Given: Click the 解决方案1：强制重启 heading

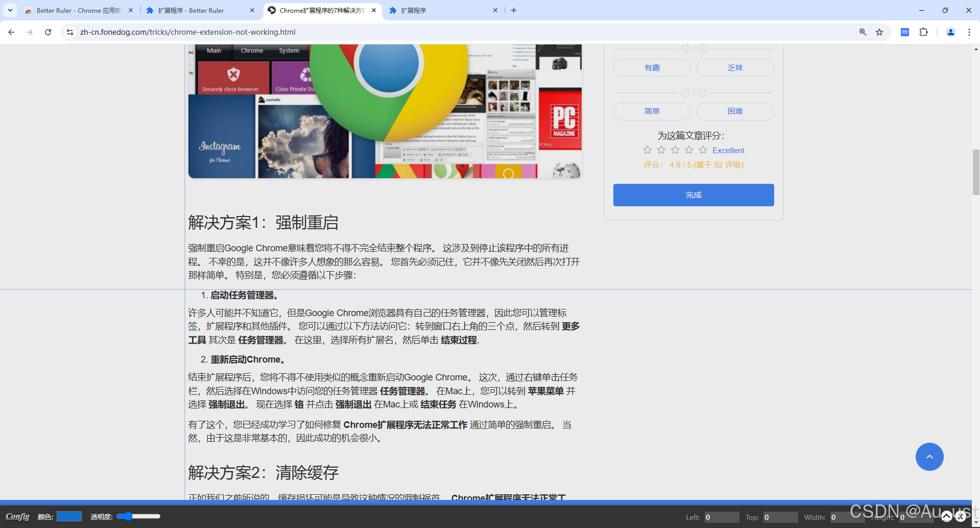Looking at the screenshot, I should (x=263, y=223).
